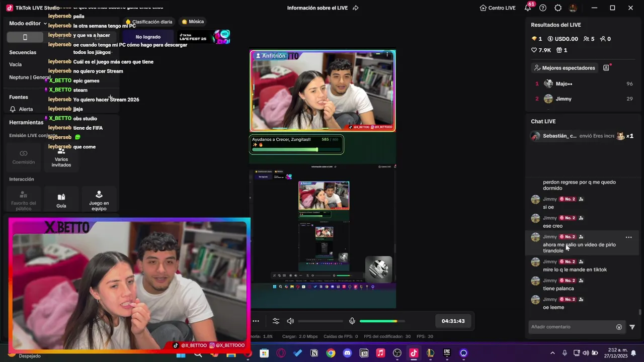Show hidden tray icons chevron
644x362 pixels.
[x=552, y=353]
